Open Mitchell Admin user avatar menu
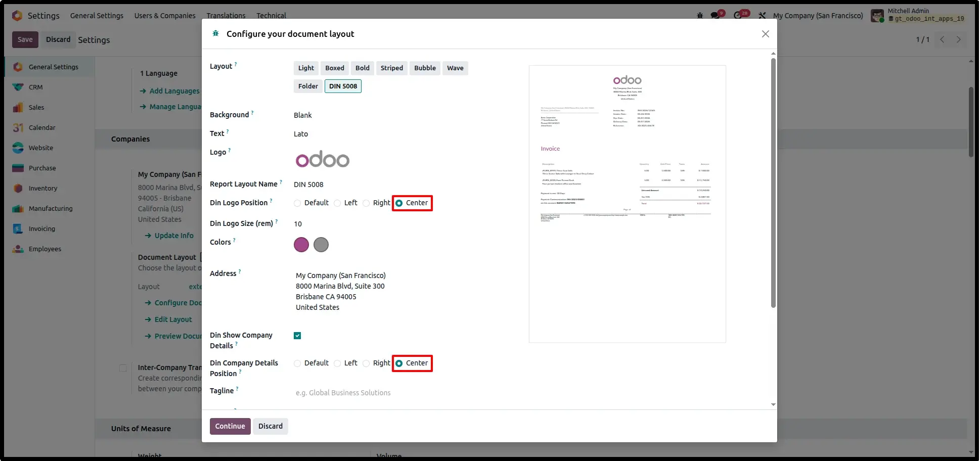 [x=877, y=16]
